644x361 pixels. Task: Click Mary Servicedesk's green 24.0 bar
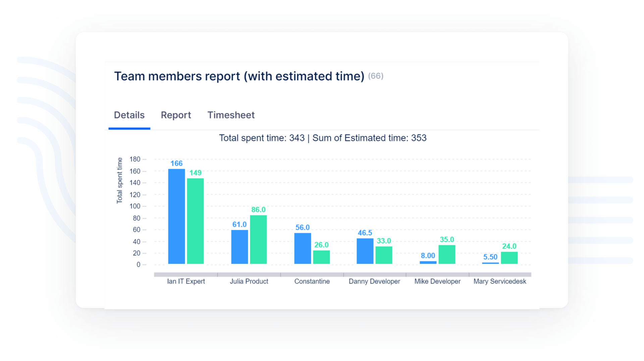(509, 258)
